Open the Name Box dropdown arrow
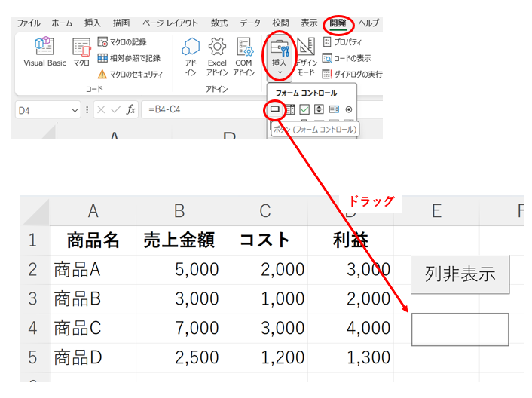The height and width of the screenshot is (398, 532). coord(75,110)
